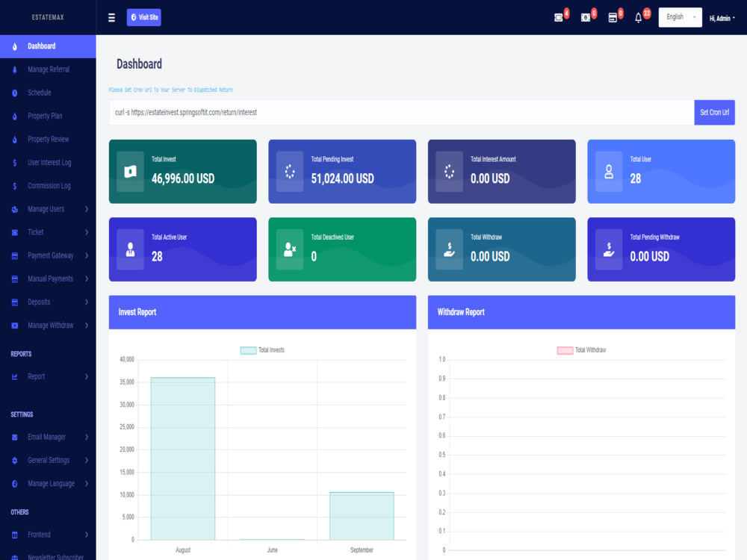This screenshot has height=560, width=747.
Task: Click the Frontend grid icon in sidebar
Action: (x=15, y=535)
